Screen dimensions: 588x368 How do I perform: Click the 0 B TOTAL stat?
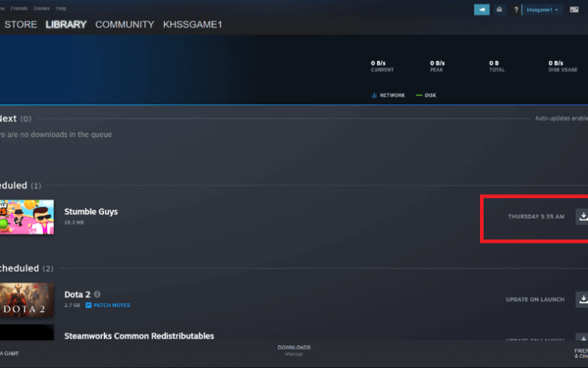(x=497, y=66)
